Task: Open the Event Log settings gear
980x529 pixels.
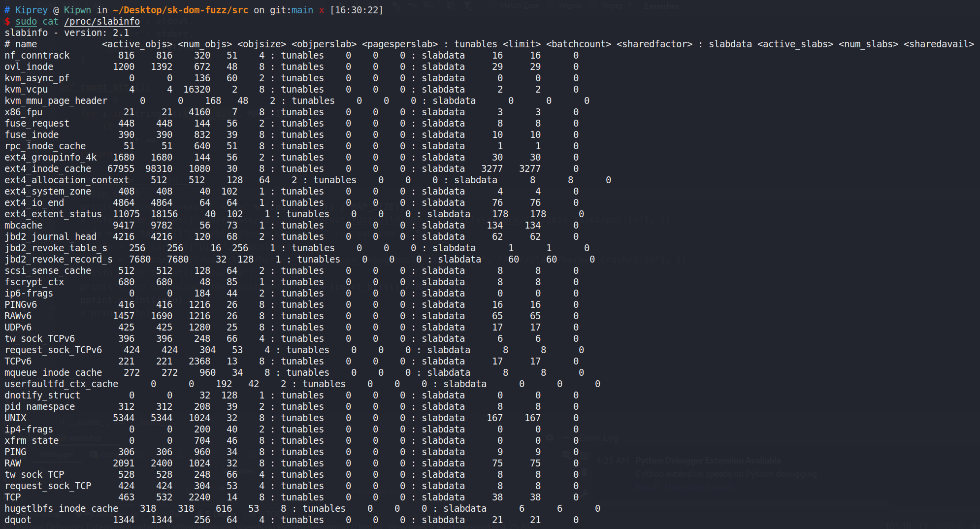Action: tap(550, 437)
